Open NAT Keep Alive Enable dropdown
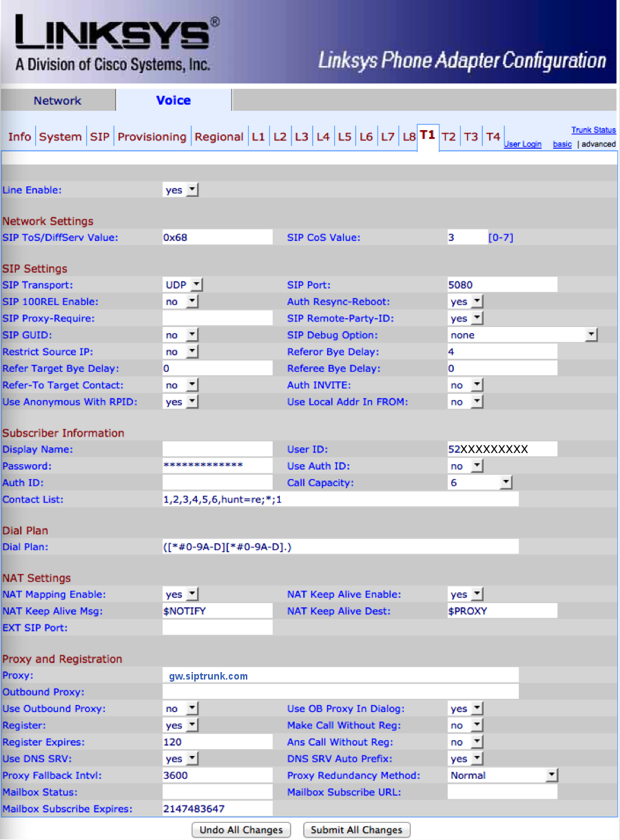 (x=466, y=594)
